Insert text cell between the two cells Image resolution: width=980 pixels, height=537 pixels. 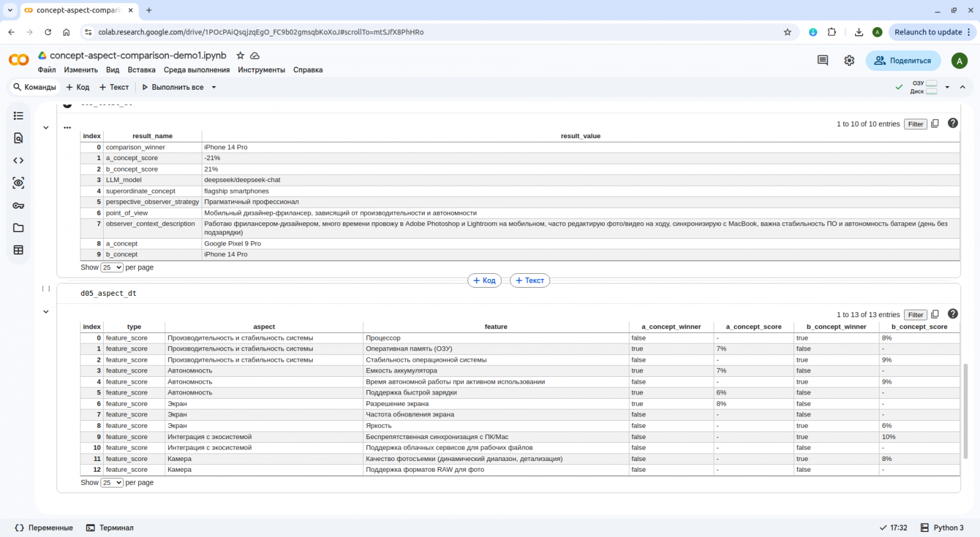pyautogui.click(x=530, y=281)
